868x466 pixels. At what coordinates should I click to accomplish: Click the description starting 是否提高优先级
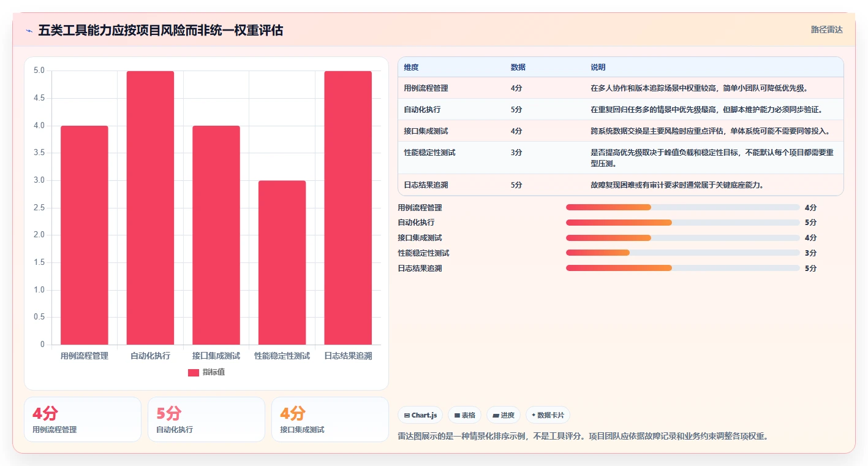coord(712,158)
